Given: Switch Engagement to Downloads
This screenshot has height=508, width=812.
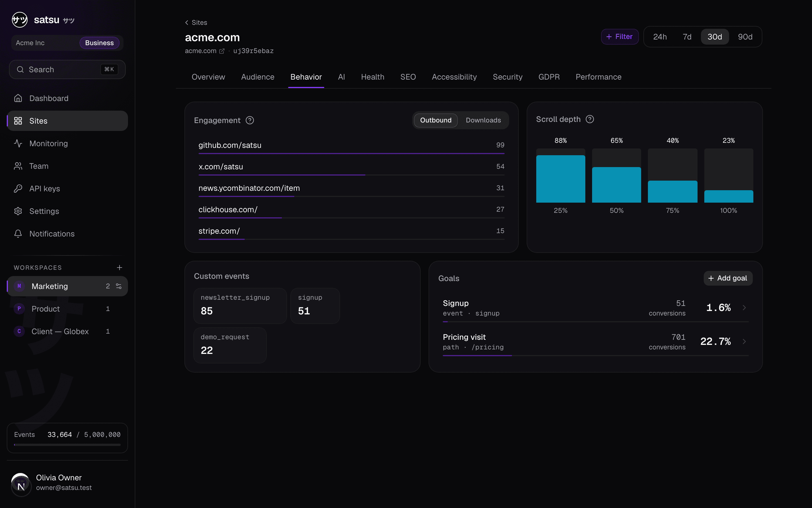Looking at the screenshot, I should [x=483, y=120].
